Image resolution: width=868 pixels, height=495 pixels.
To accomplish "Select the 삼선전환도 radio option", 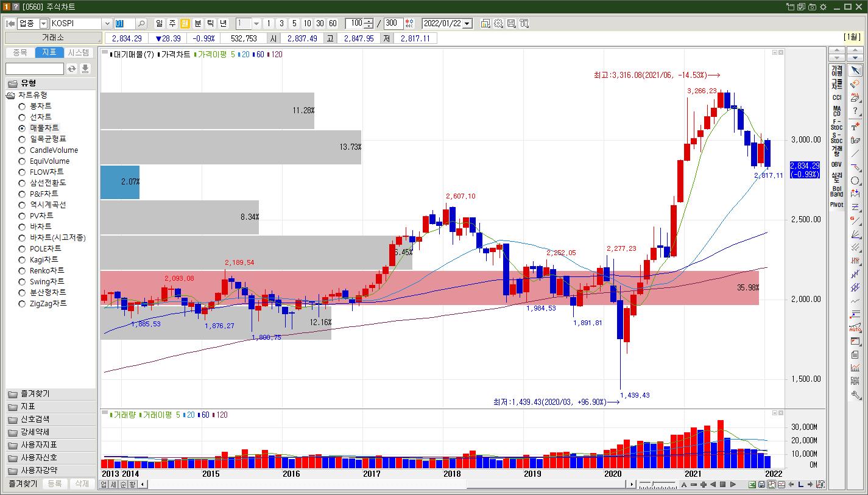I will click(22, 183).
